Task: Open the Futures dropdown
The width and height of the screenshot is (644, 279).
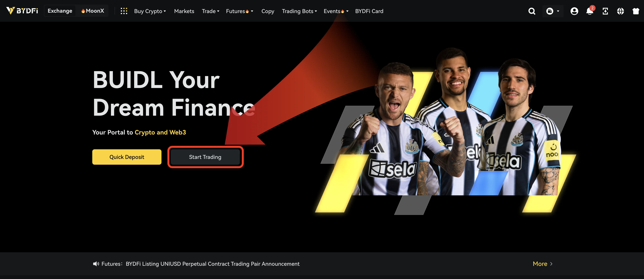Action: (240, 11)
